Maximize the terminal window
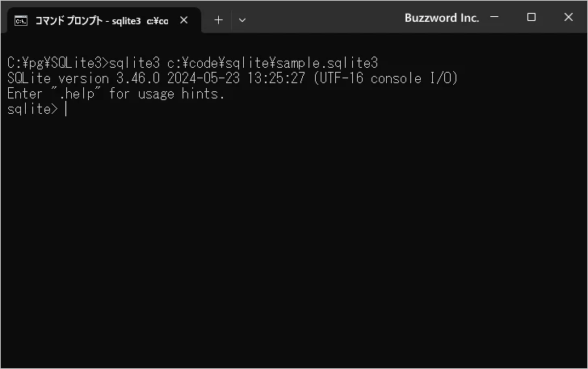 pos(531,17)
